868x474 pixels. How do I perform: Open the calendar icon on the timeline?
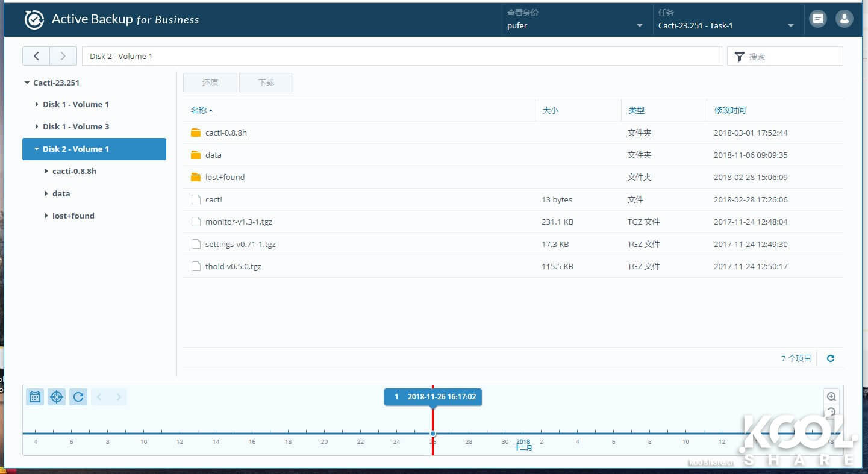[x=35, y=397]
